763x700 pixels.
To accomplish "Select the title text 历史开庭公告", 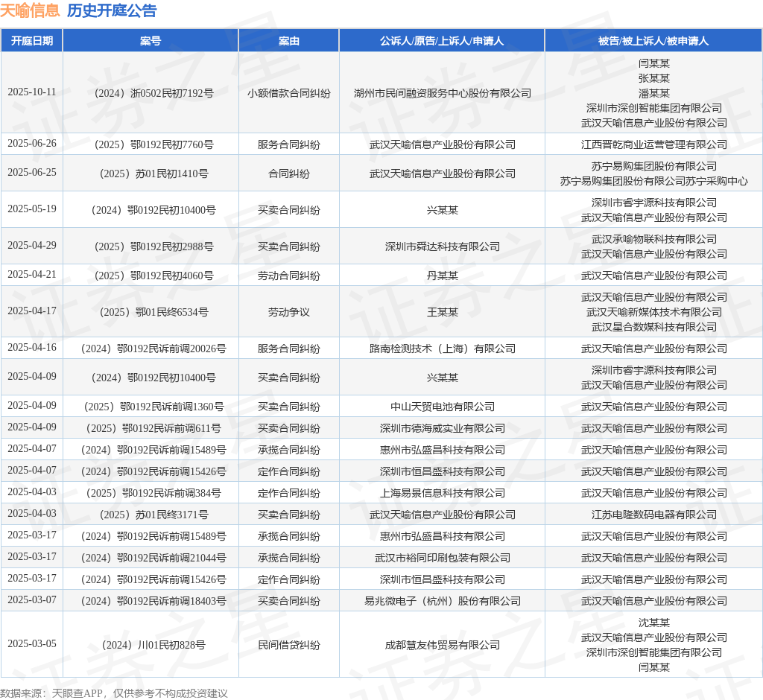I will [112, 10].
